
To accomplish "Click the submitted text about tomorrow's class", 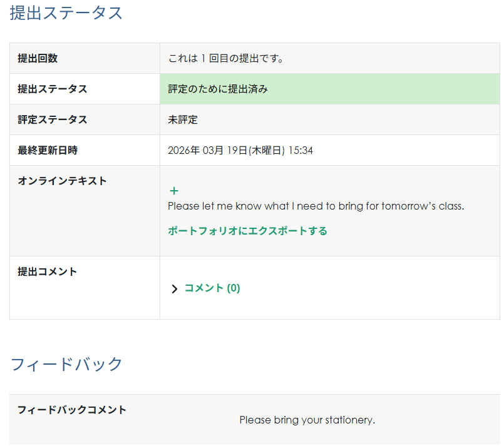I will [316, 206].
